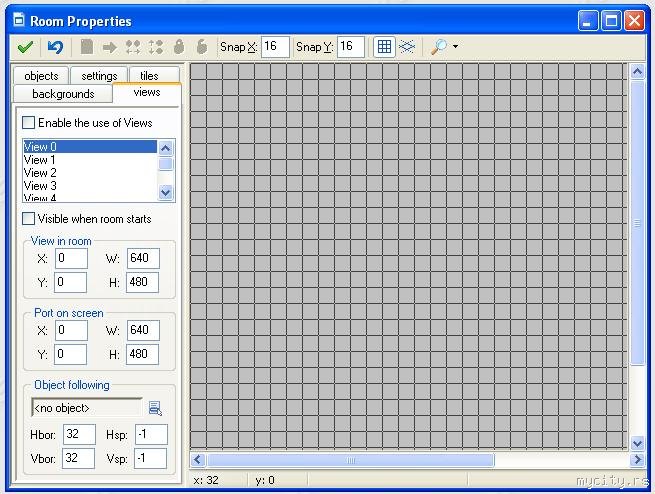Click the View in room H field
Screen dimensions: 655x494
click(x=142, y=282)
